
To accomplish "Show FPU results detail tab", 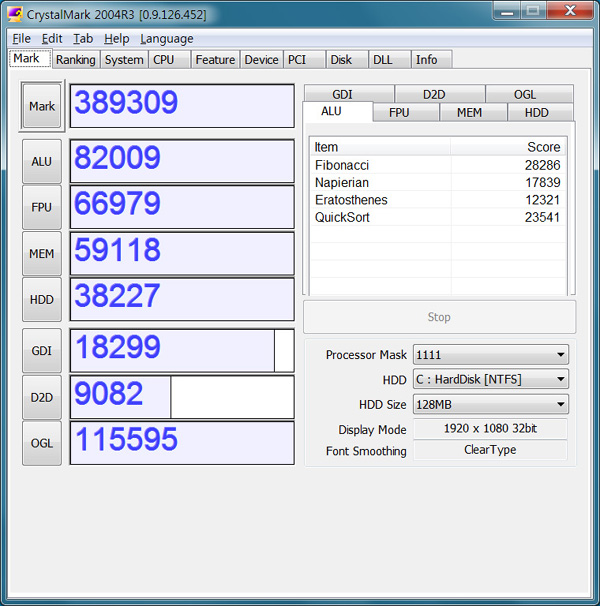I will 406,112.
